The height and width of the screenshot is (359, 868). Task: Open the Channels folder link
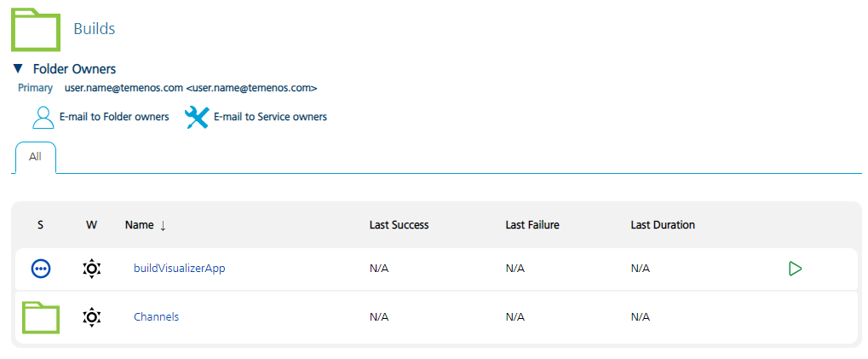click(x=156, y=317)
